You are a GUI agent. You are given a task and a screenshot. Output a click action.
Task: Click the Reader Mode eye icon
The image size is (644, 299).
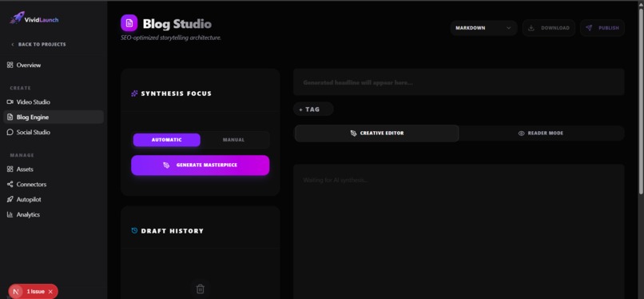point(522,134)
